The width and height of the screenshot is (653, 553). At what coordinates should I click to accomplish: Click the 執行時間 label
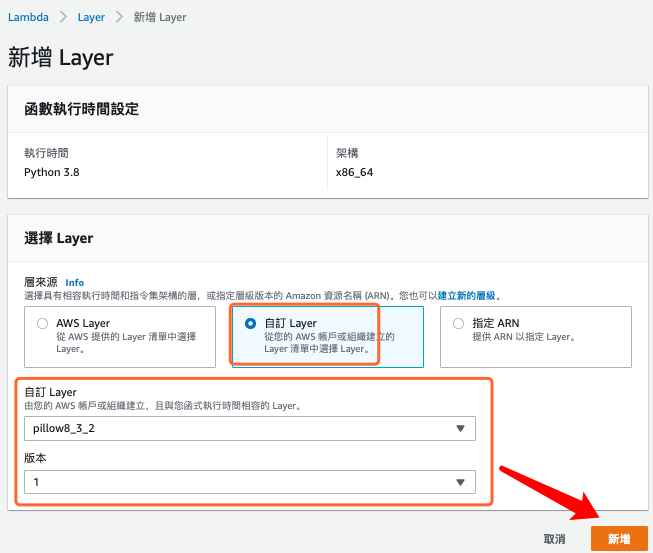coord(46,153)
